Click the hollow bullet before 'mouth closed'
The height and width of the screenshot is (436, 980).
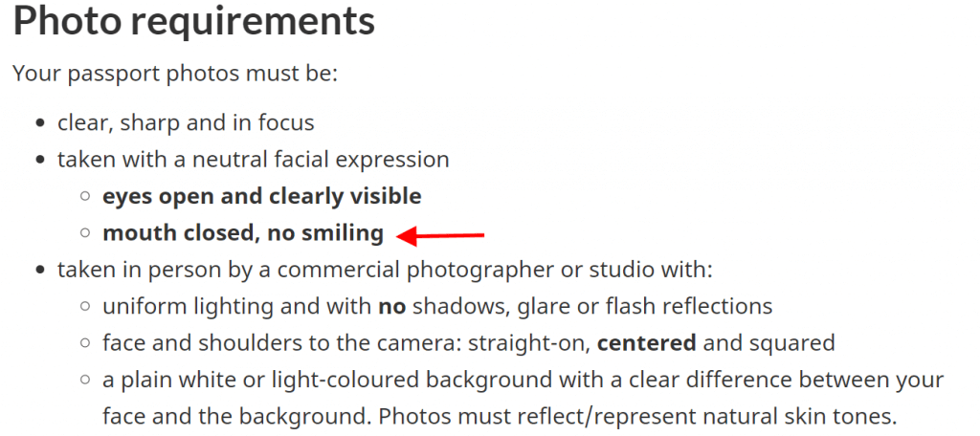(x=85, y=233)
